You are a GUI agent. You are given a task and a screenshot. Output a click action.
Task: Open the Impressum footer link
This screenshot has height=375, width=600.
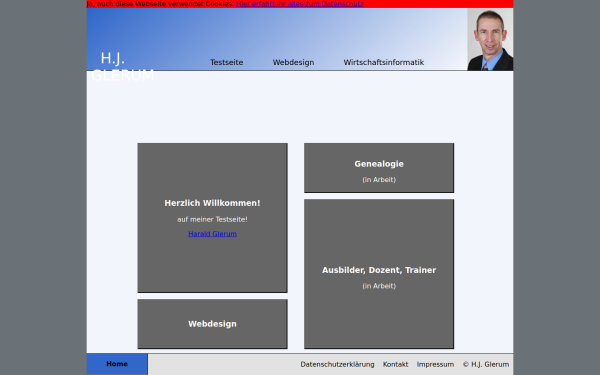435,364
